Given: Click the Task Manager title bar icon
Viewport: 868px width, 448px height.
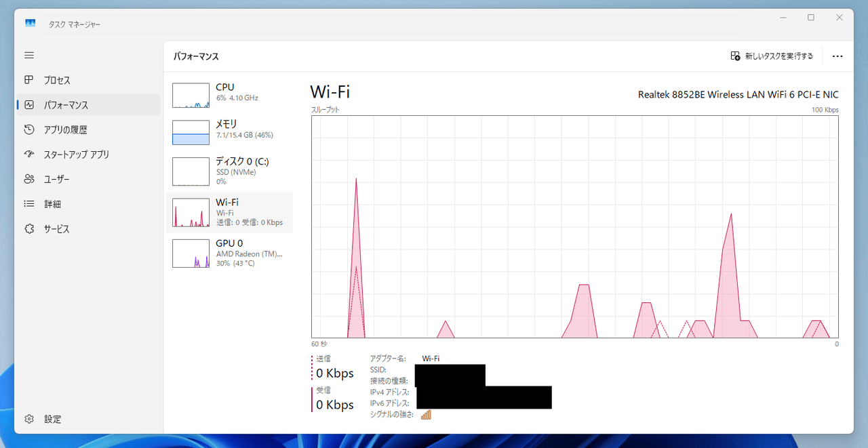Looking at the screenshot, I should [30, 22].
